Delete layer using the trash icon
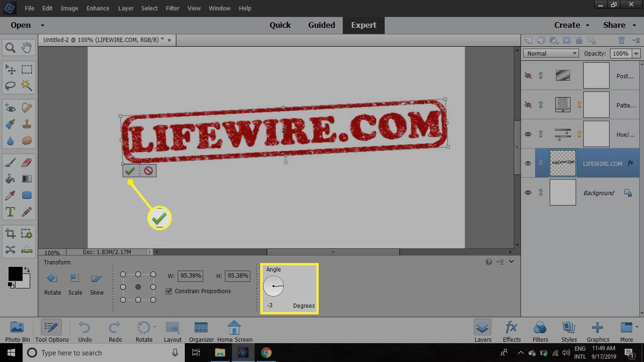The height and width of the screenshot is (362, 644). coord(622,41)
